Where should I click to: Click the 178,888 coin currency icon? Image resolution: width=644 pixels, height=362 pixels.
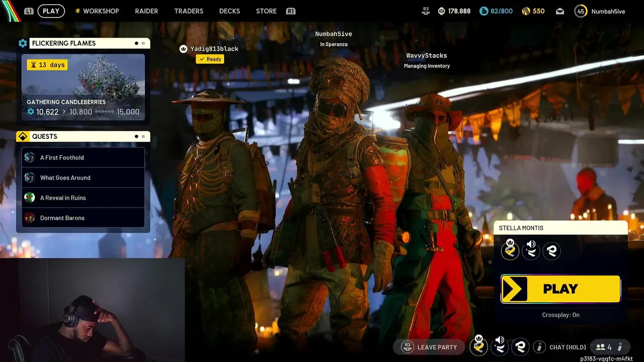(x=442, y=11)
